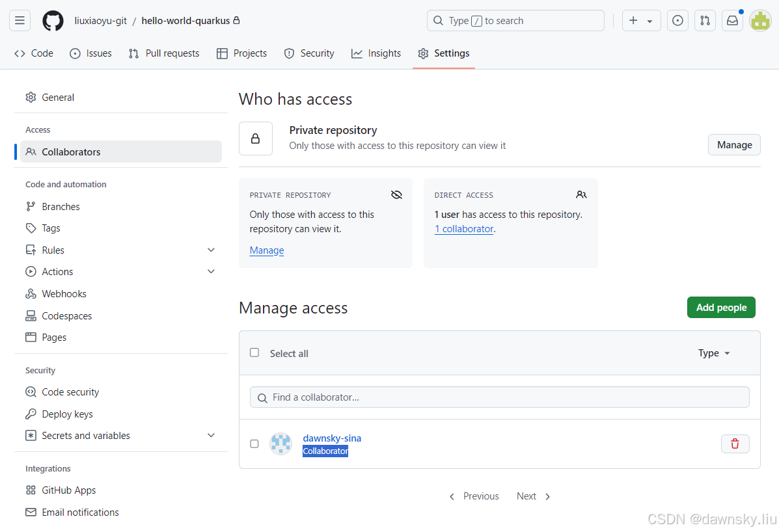
Task: Go to GitHub home via Octocat logo
Action: pos(53,21)
